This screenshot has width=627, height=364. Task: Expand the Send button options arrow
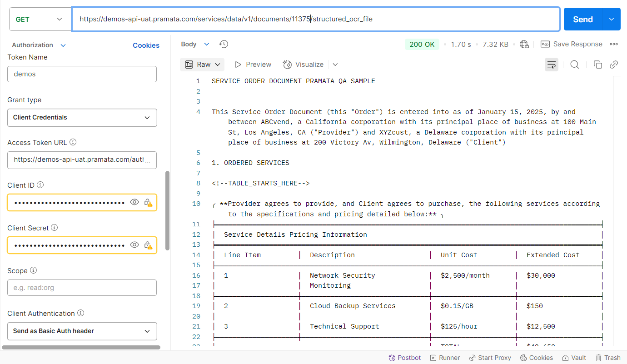tap(611, 19)
